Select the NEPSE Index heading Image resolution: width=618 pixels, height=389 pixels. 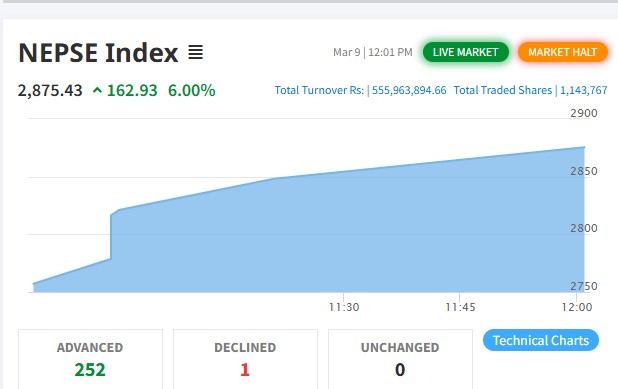pyautogui.click(x=98, y=52)
